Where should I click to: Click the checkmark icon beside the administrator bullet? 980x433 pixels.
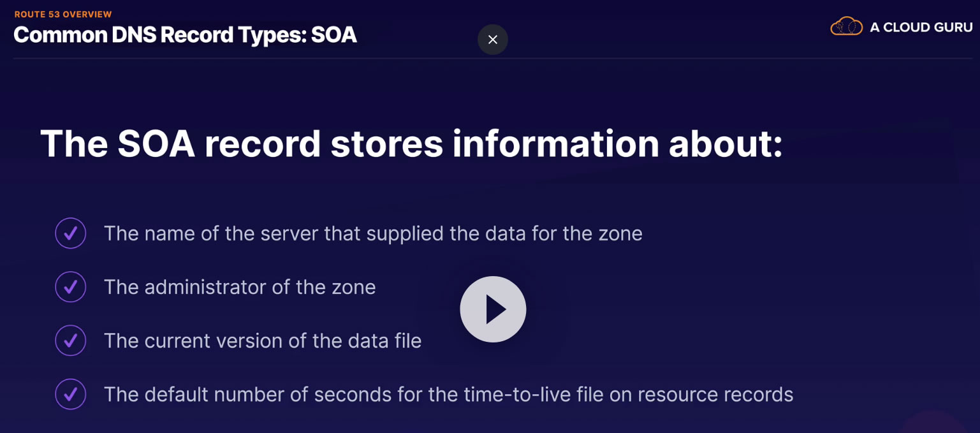(x=71, y=287)
